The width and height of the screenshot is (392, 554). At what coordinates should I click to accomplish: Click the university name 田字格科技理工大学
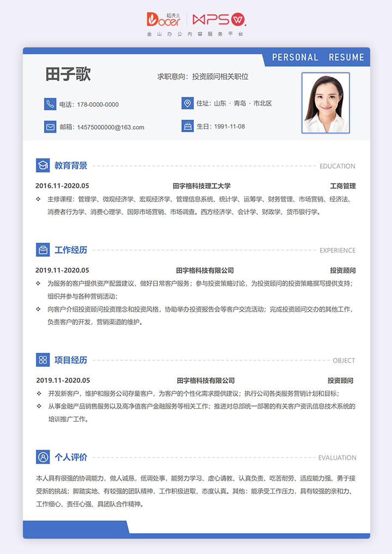pos(201,186)
